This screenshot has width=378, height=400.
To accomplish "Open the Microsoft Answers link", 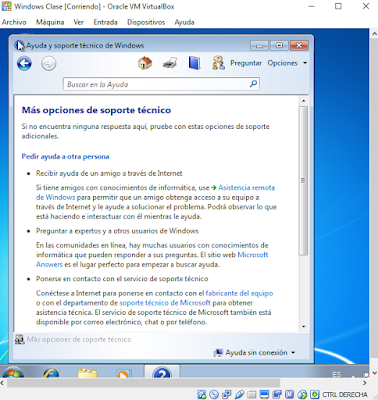I will click(252, 255).
